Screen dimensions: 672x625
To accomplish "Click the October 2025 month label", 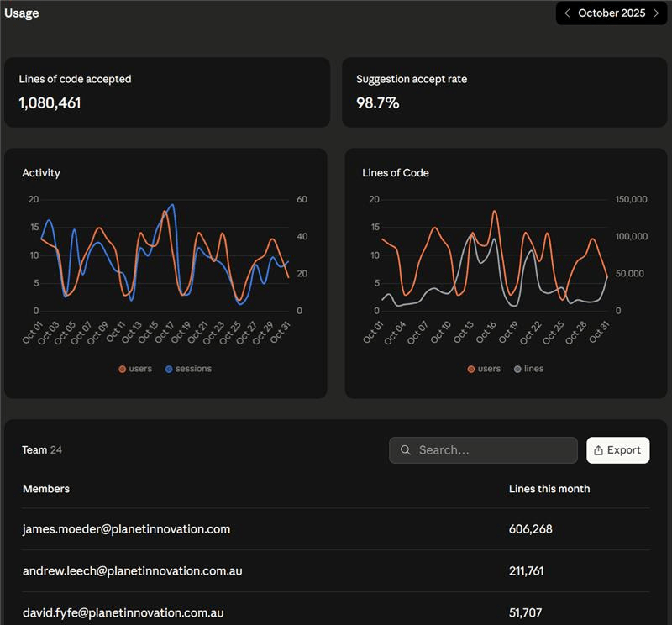I will (x=612, y=13).
